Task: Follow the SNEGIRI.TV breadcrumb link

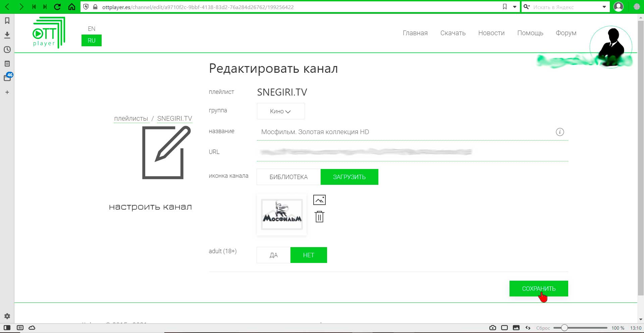Action: pos(174,118)
